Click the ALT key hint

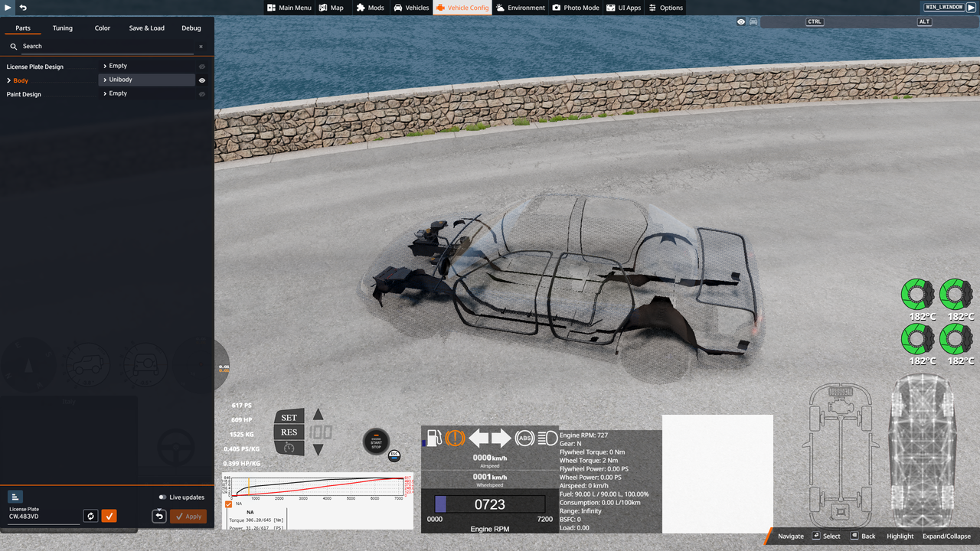[x=924, y=21]
